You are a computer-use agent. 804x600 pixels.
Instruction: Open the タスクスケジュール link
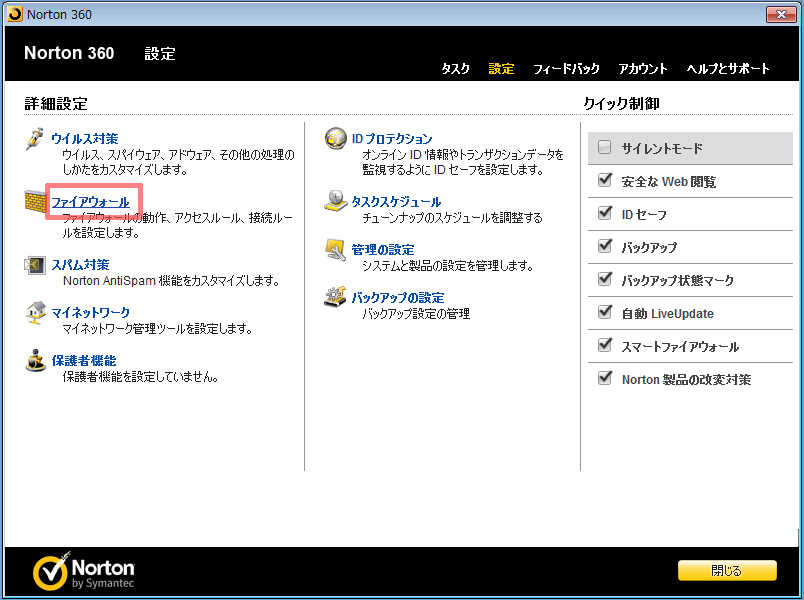coord(396,202)
